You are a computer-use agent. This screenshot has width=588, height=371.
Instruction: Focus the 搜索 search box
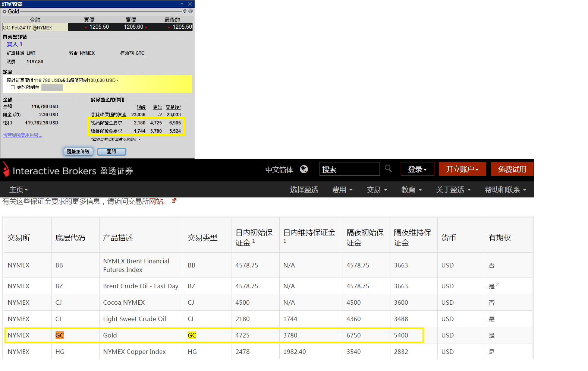tap(349, 169)
